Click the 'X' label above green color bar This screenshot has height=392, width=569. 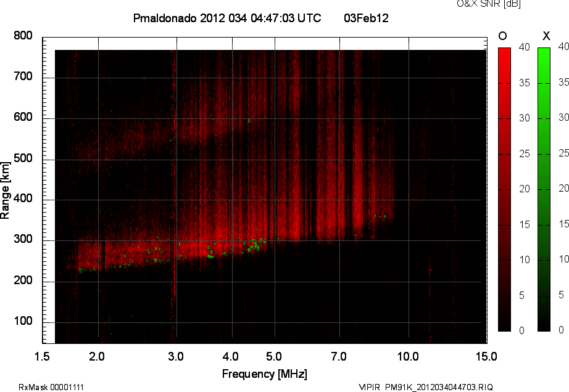tap(546, 36)
